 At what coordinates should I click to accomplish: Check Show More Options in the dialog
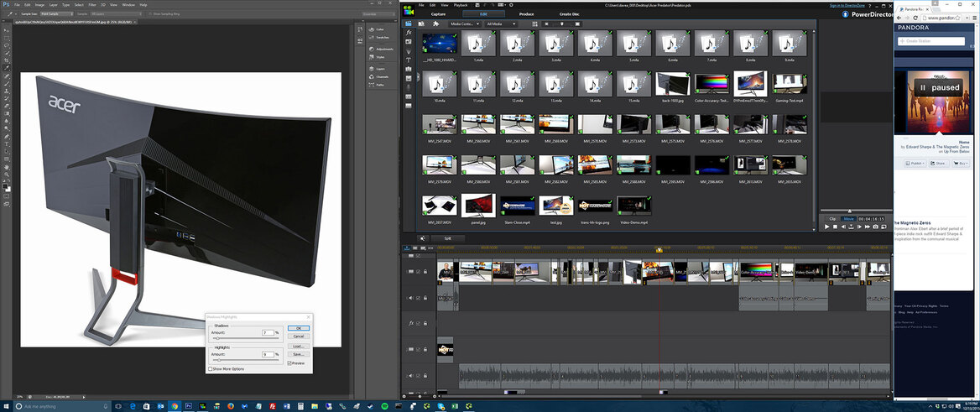pos(210,369)
